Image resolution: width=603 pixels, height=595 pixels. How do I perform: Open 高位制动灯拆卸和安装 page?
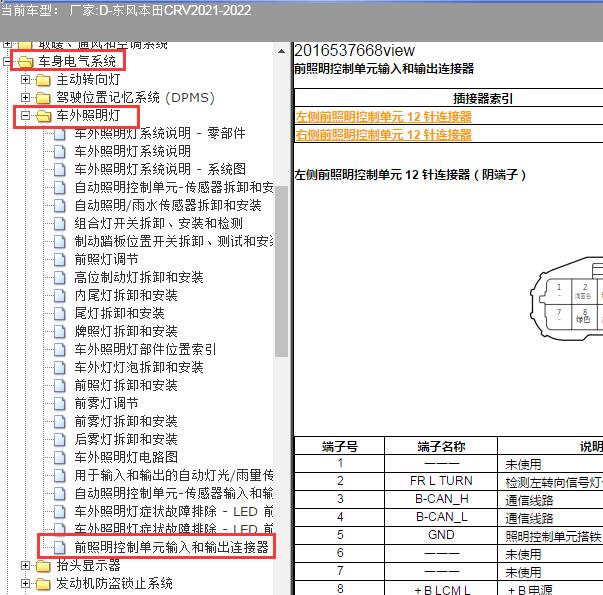point(139,277)
